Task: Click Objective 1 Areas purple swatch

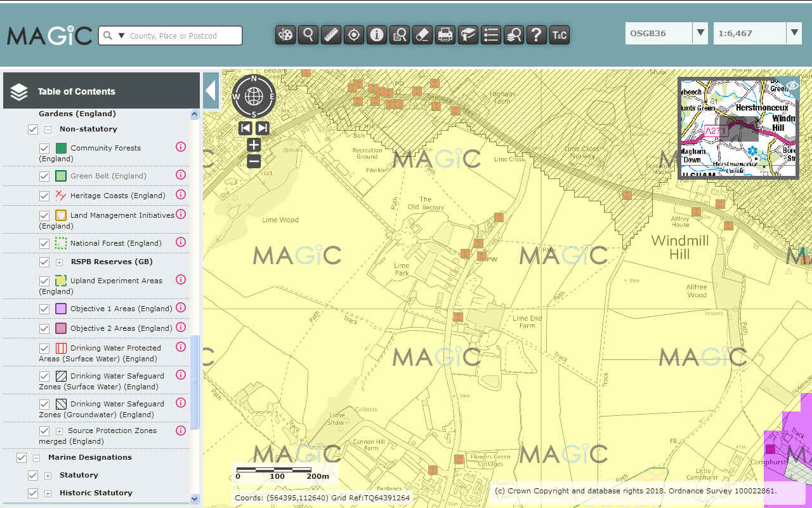Action: tap(61, 309)
